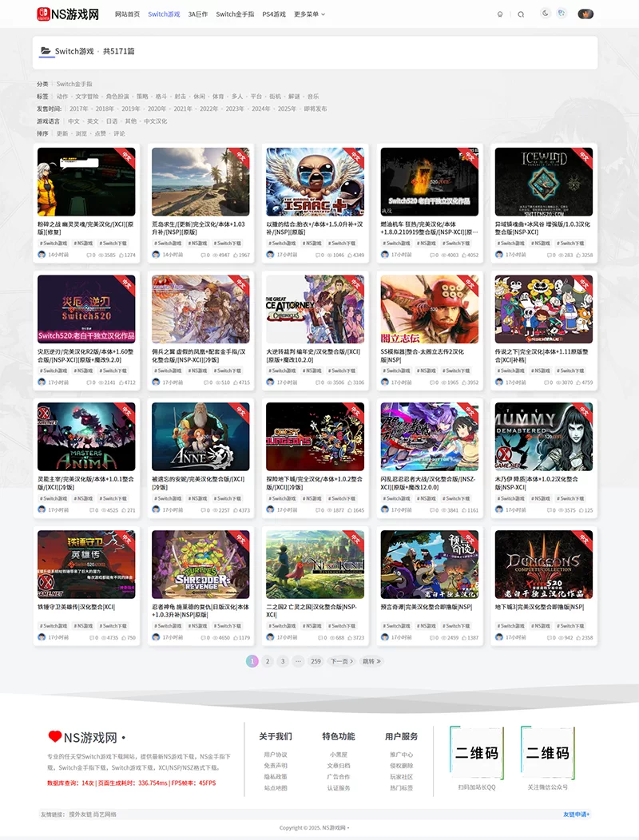Filter by tag 角色扮演

pos(117,97)
